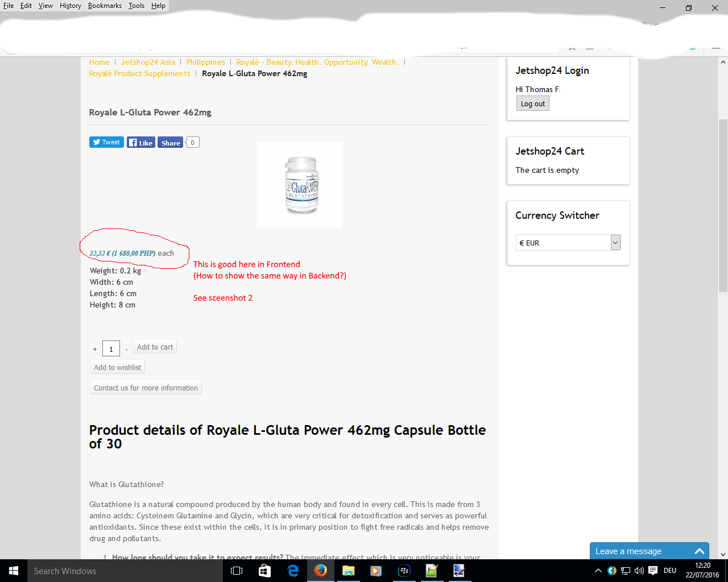
Task: Open the screen capture app on taskbar
Action: point(459,571)
